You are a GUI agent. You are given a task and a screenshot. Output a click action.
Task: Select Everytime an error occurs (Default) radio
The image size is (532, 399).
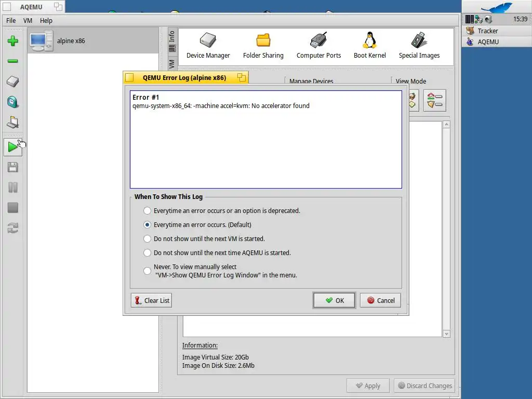coord(147,224)
